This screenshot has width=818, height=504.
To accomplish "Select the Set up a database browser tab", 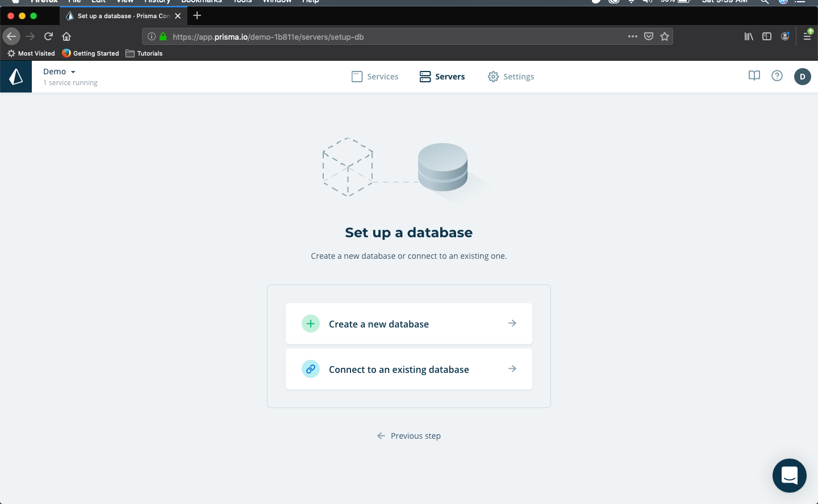I will pyautogui.click(x=124, y=16).
